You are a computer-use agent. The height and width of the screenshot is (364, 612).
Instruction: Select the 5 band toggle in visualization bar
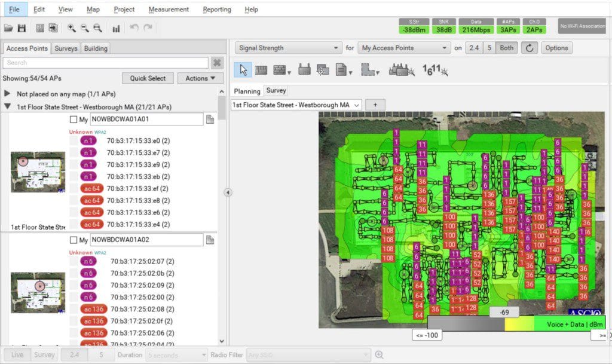489,48
